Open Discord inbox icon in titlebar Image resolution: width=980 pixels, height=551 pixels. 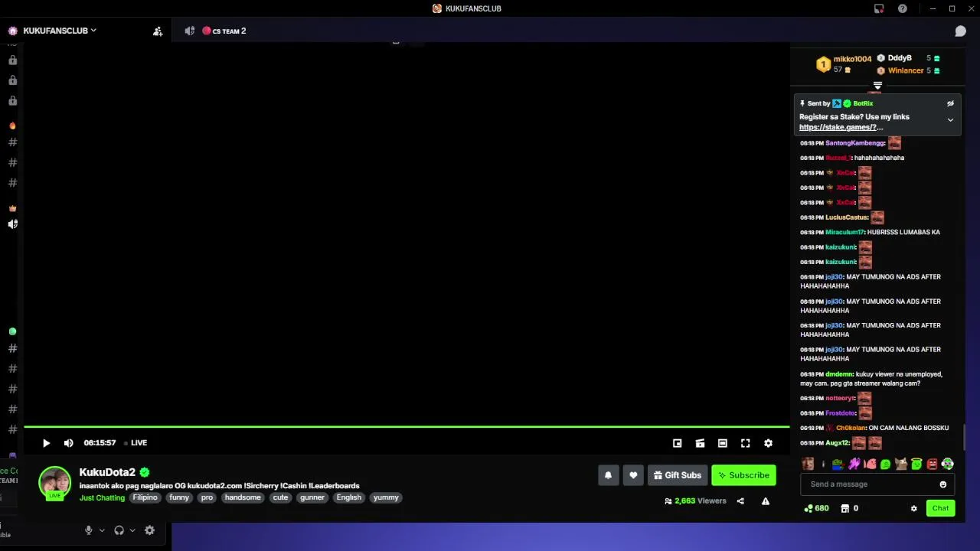[x=879, y=8]
